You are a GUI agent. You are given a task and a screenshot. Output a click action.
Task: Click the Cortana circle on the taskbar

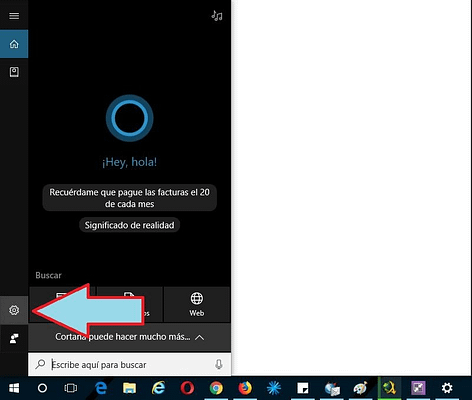tap(42, 388)
